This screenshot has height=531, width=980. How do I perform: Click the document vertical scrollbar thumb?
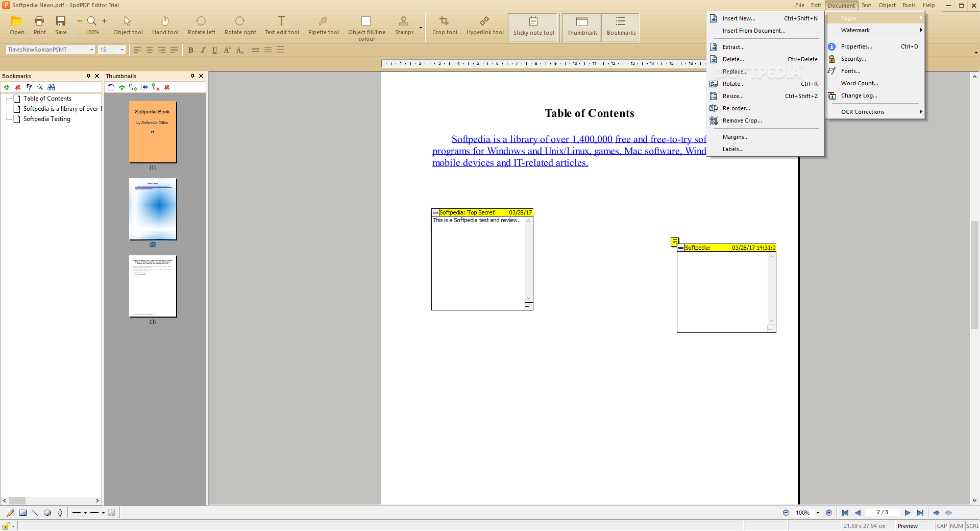(x=975, y=275)
